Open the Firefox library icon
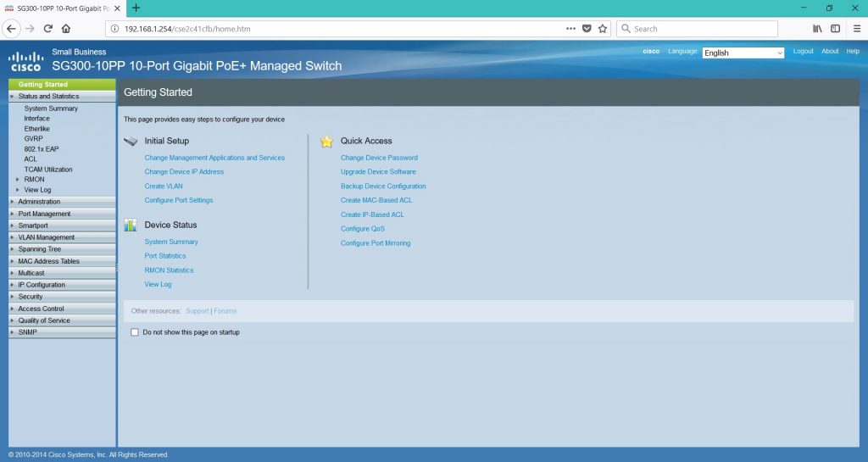This screenshot has height=462, width=868. pos(817,29)
